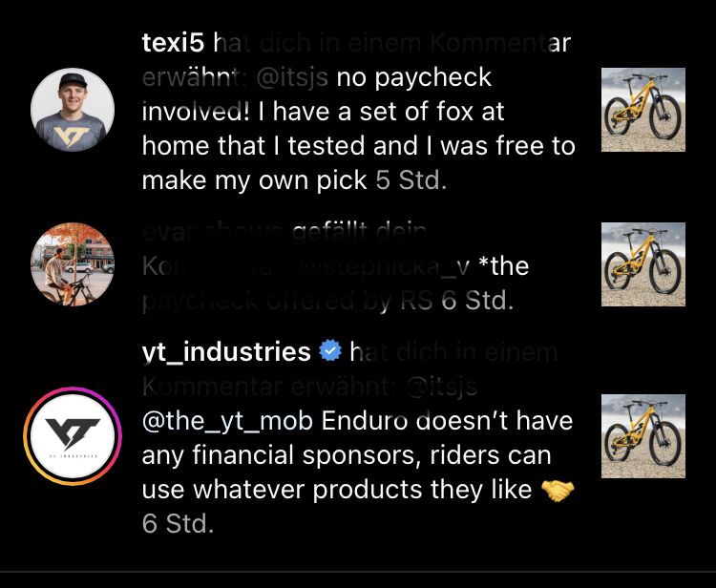Click the "5 Std." timestamp
Image resolution: width=716 pixels, height=588 pixels.
click(411, 180)
